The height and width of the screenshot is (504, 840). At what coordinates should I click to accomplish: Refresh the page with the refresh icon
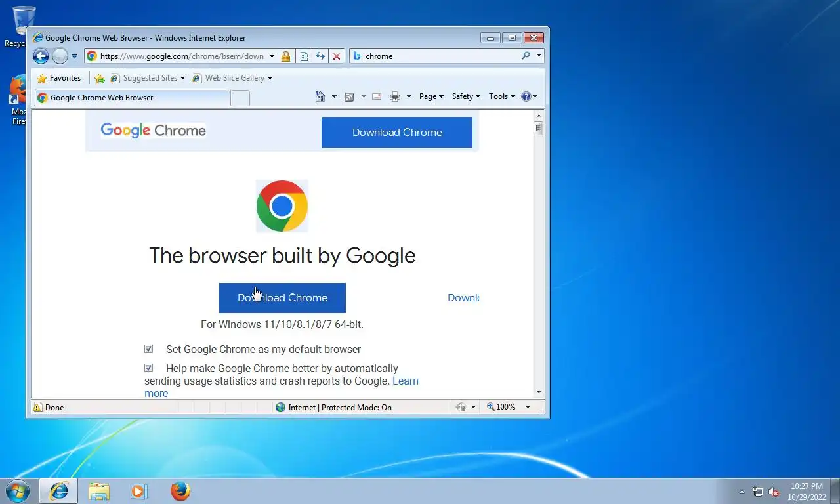(x=320, y=56)
